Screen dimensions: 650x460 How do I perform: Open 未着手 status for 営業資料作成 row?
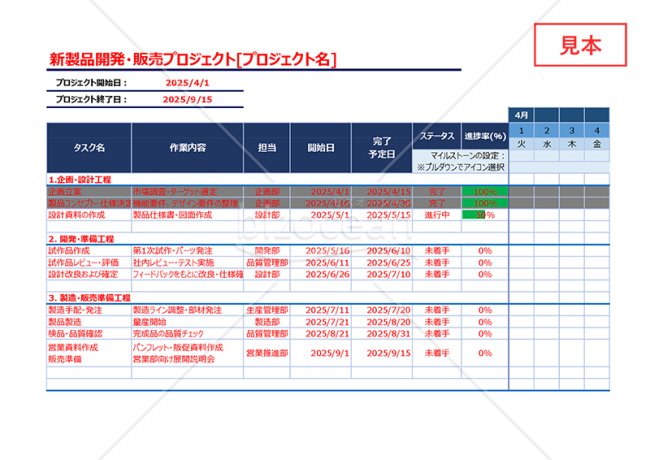[x=437, y=353]
